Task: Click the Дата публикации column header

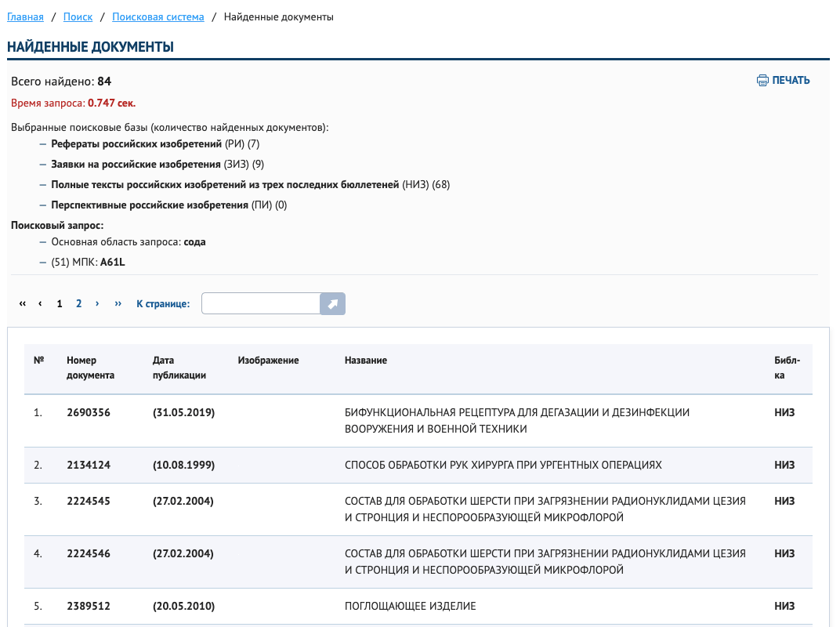Action: coord(179,368)
